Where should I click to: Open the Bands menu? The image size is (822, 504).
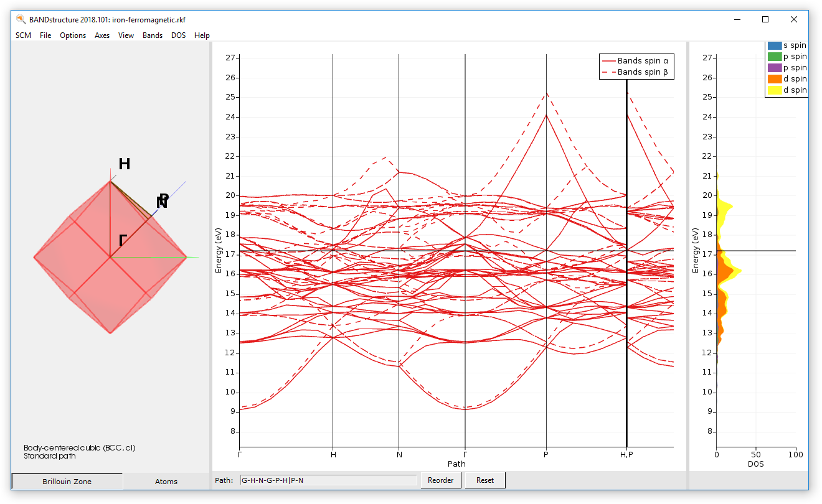click(x=153, y=35)
